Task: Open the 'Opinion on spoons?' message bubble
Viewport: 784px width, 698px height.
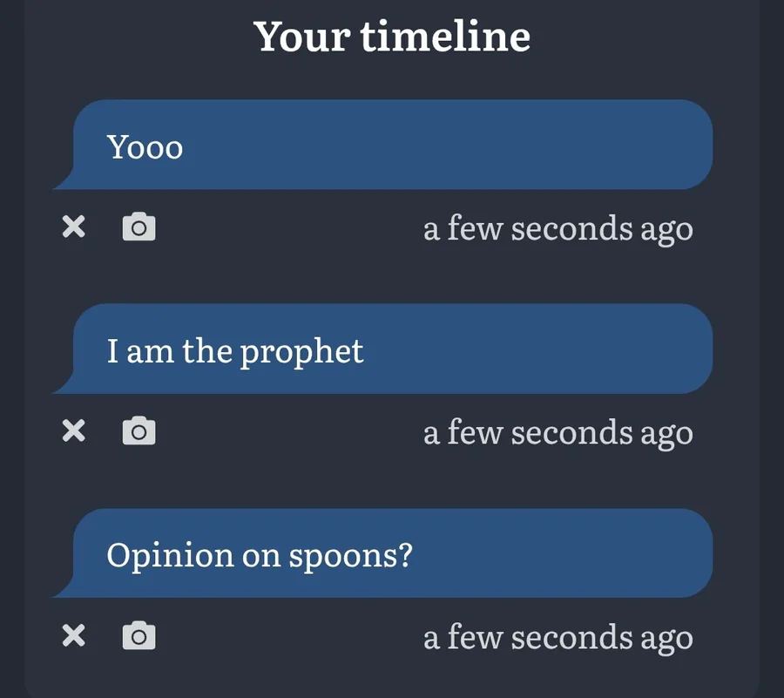Action: point(383,553)
